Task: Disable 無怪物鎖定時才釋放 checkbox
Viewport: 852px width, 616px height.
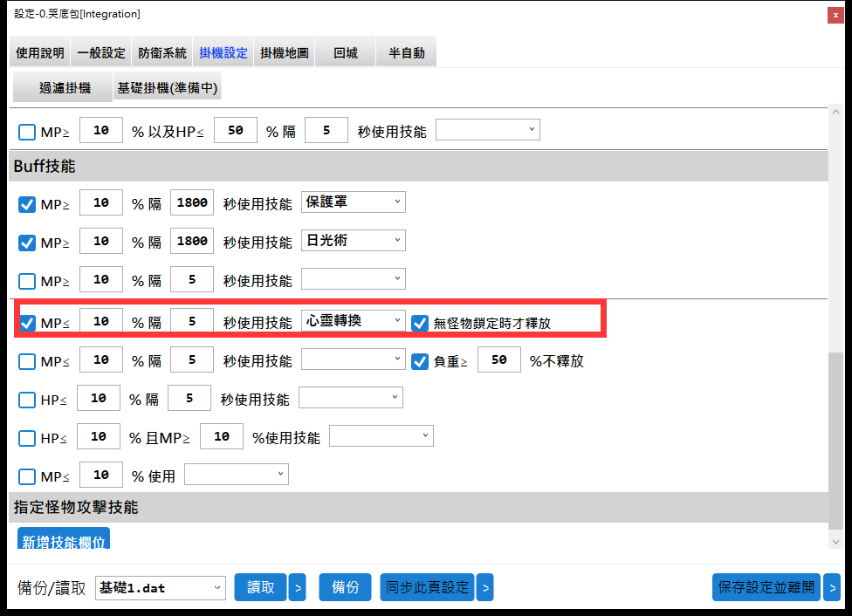Action: coord(420,323)
